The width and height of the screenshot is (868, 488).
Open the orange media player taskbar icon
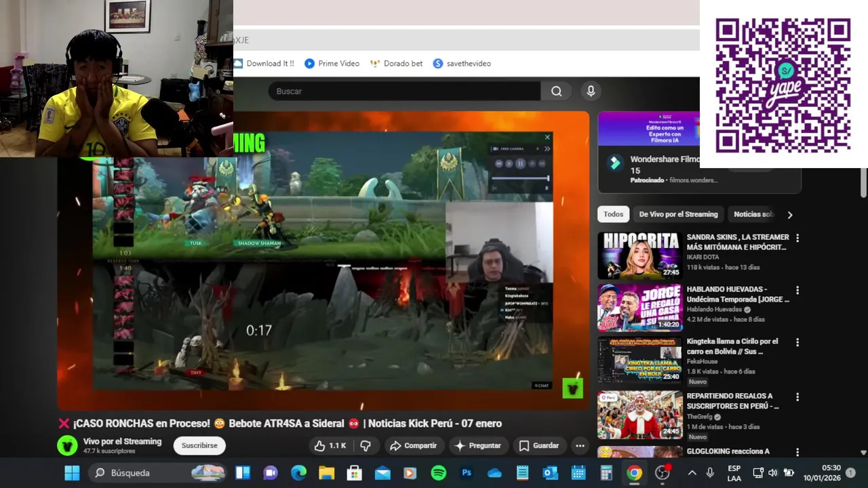410,473
